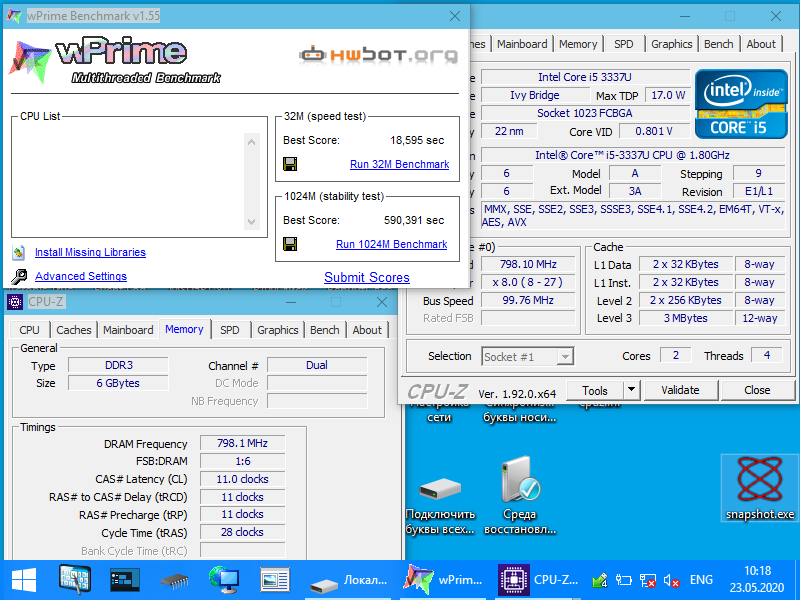
Task: Open the ENG language selector in tray
Action: 701,580
